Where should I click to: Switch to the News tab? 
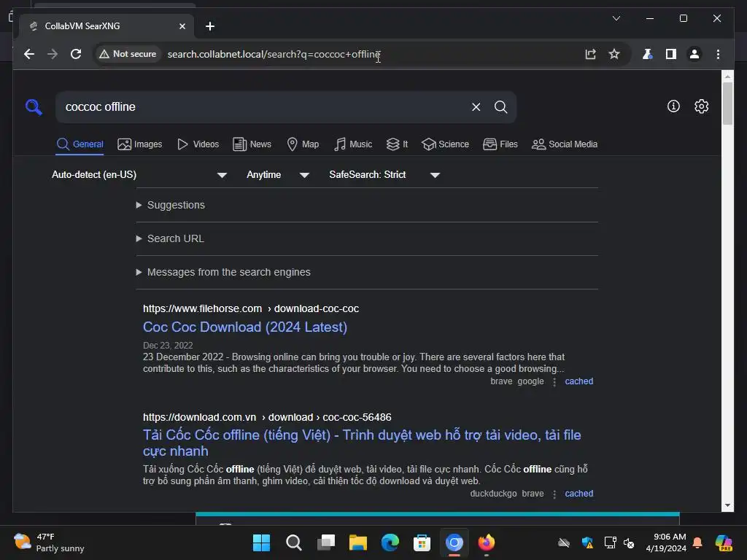click(252, 144)
